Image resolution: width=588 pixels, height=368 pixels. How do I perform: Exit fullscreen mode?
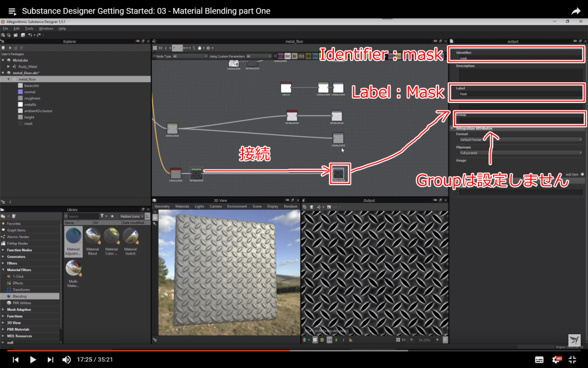coord(573,360)
